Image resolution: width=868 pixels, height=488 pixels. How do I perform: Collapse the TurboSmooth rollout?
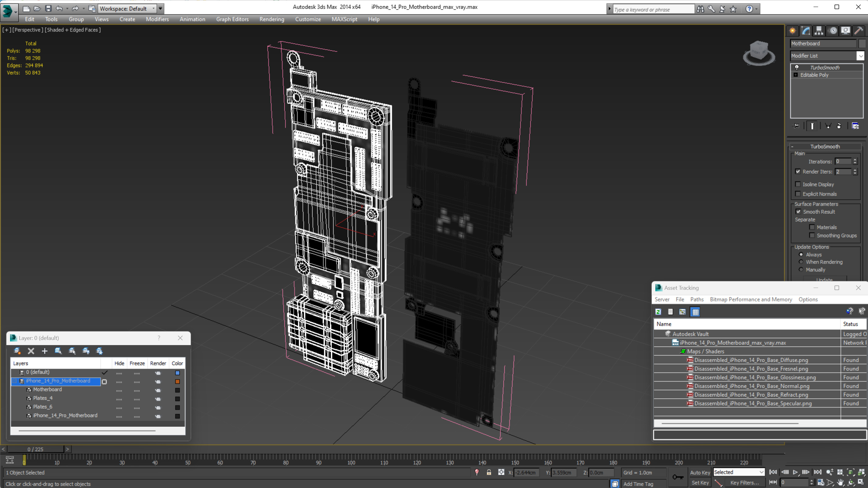coord(792,147)
